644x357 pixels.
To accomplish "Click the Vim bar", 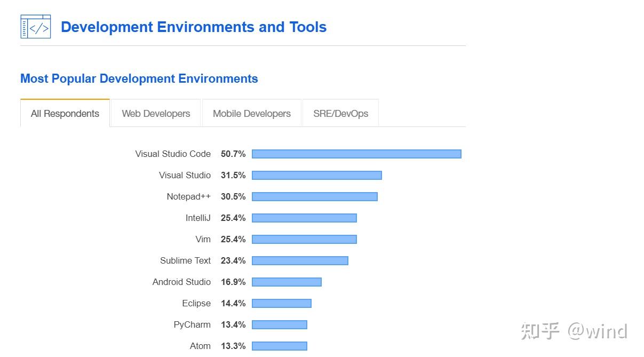I will click(304, 239).
